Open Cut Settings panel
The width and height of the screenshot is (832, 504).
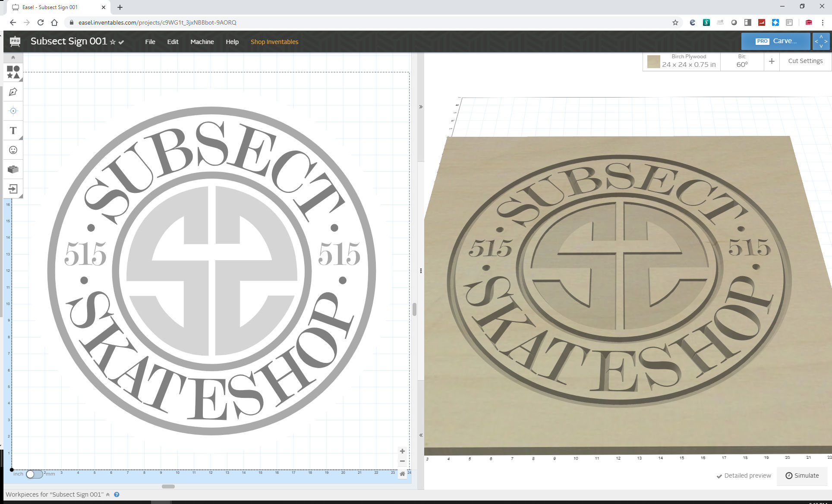pos(805,61)
